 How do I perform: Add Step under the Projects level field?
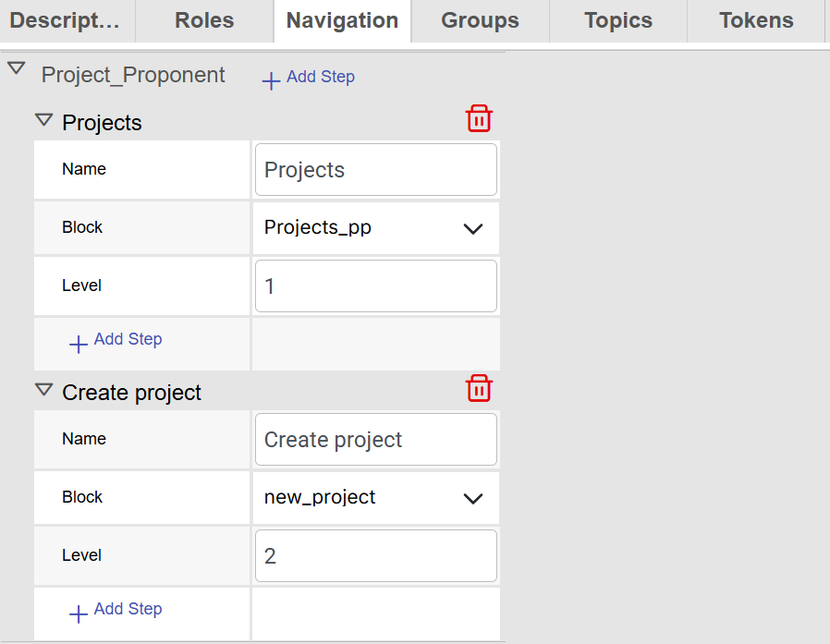116,340
